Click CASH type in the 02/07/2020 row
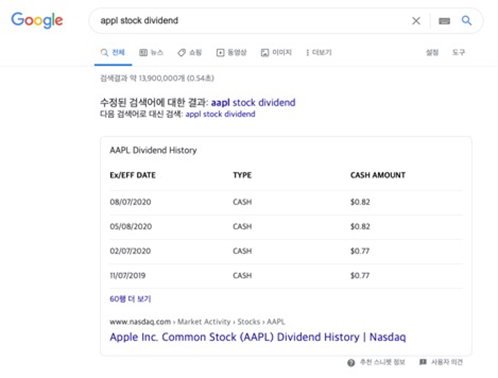Image resolution: width=498 pixels, height=378 pixels. coord(242,251)
